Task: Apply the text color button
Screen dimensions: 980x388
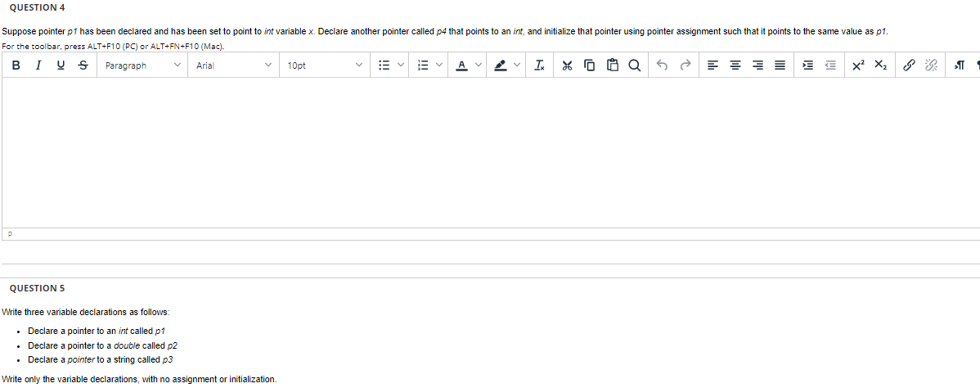Action: tap(462, 65)
